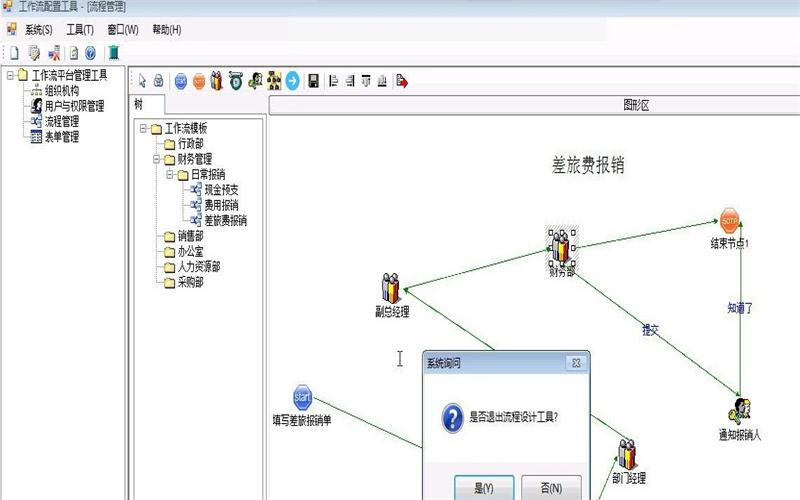The image size is (800, 500).
Task: Click the 提交 connector label
Action: [x=651, y=330]
